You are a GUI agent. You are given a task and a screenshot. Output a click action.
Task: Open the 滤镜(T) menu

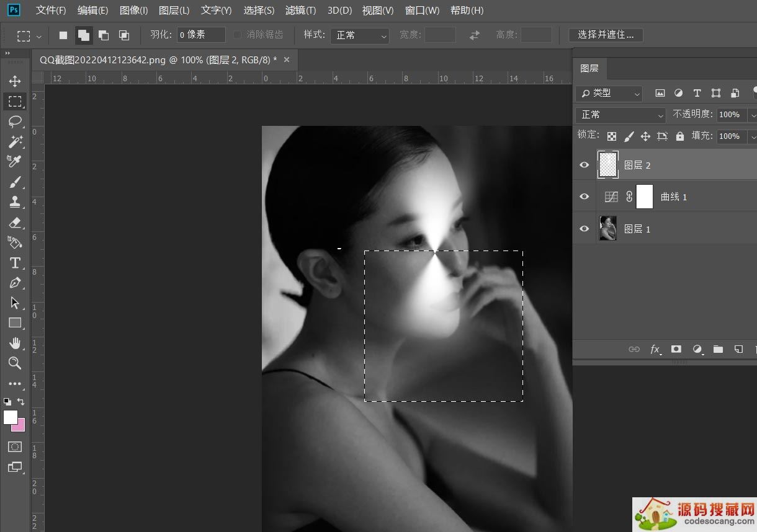[x=300, y=11]
